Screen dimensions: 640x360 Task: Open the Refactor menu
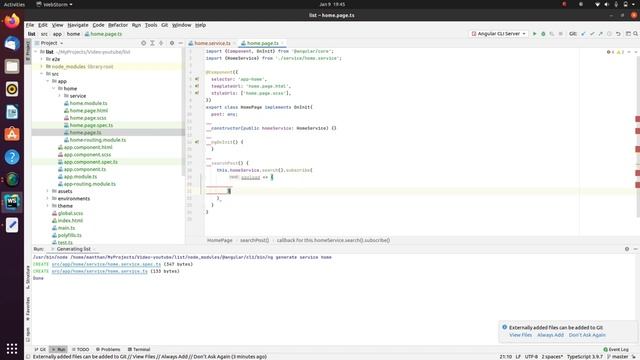pyautogui.click(x=118, y=25)
